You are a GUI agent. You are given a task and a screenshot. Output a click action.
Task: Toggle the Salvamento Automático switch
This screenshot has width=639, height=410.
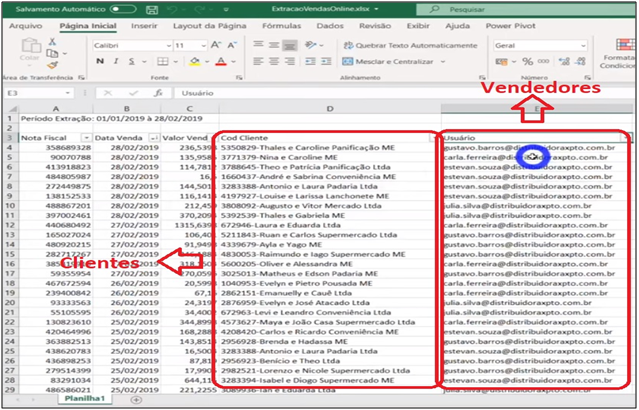coord(123,9)
